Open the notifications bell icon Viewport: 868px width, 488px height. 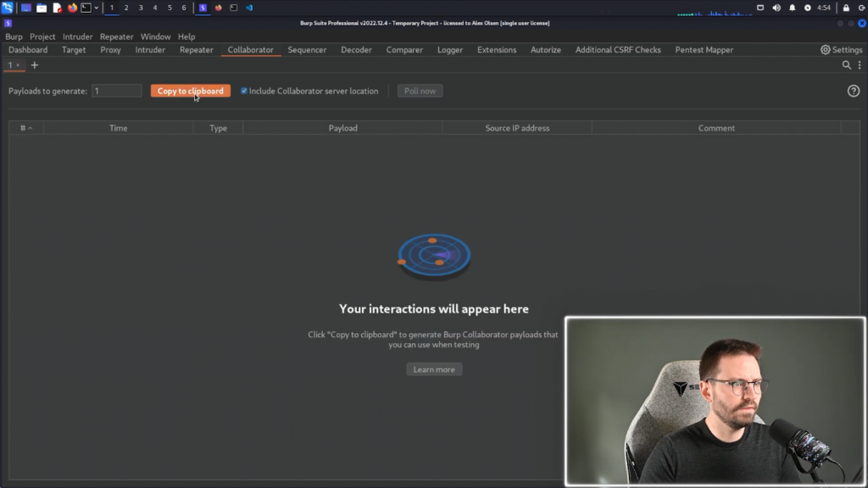[x=793, y=8]
